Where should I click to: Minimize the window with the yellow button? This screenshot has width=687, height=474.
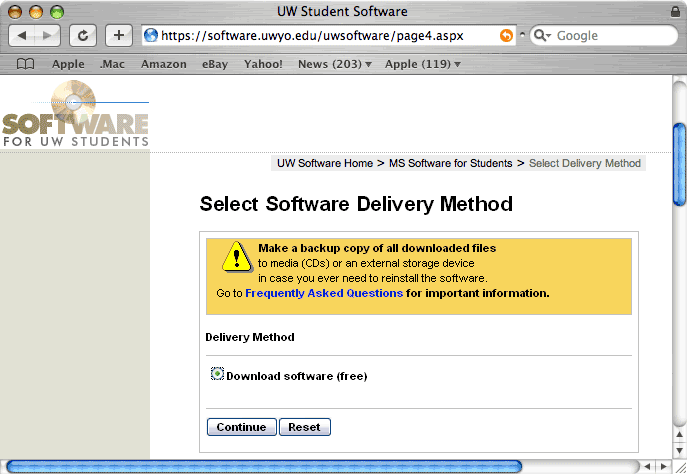coord(36,12)
